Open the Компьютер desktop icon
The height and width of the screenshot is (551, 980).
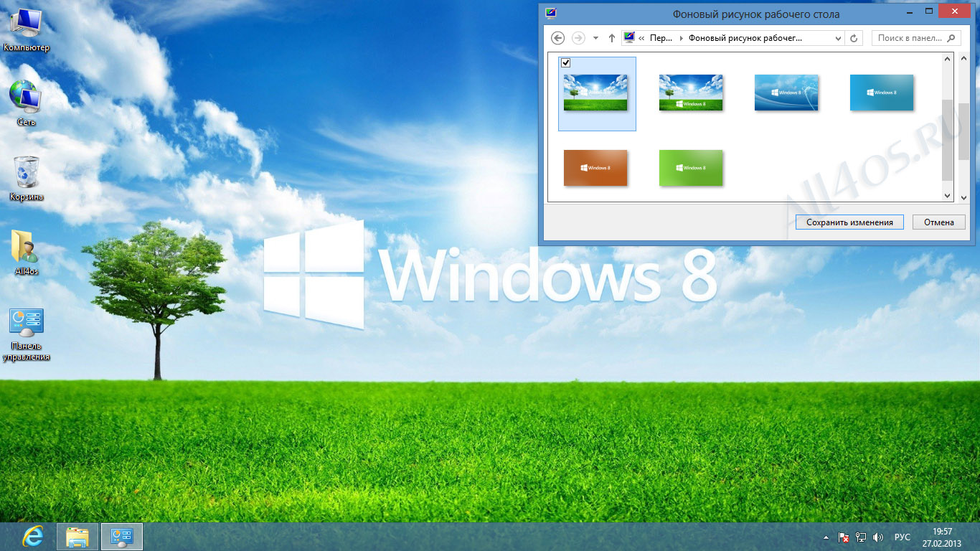coord(27,30)
